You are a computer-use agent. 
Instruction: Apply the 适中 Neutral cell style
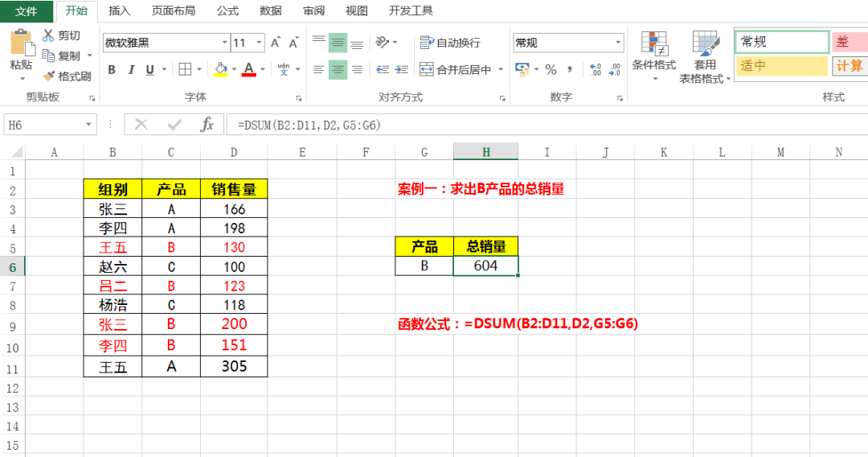point(782,66)
